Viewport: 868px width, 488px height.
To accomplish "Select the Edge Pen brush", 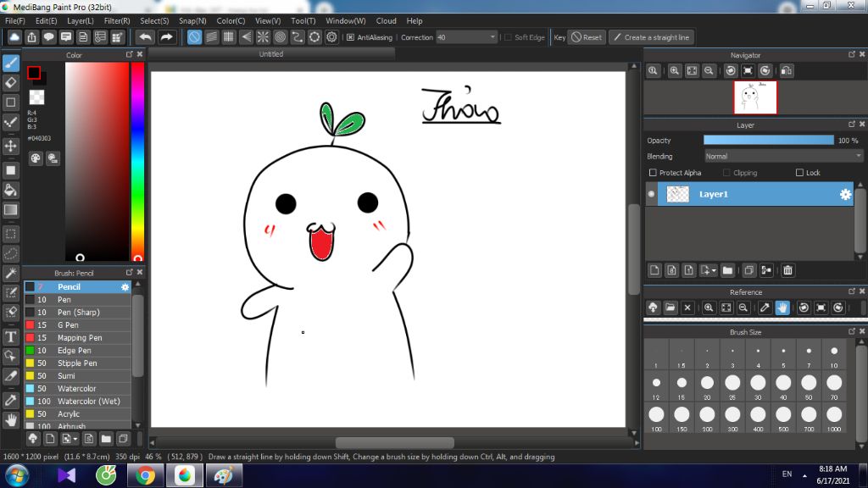I will click(x=77, y=350).
